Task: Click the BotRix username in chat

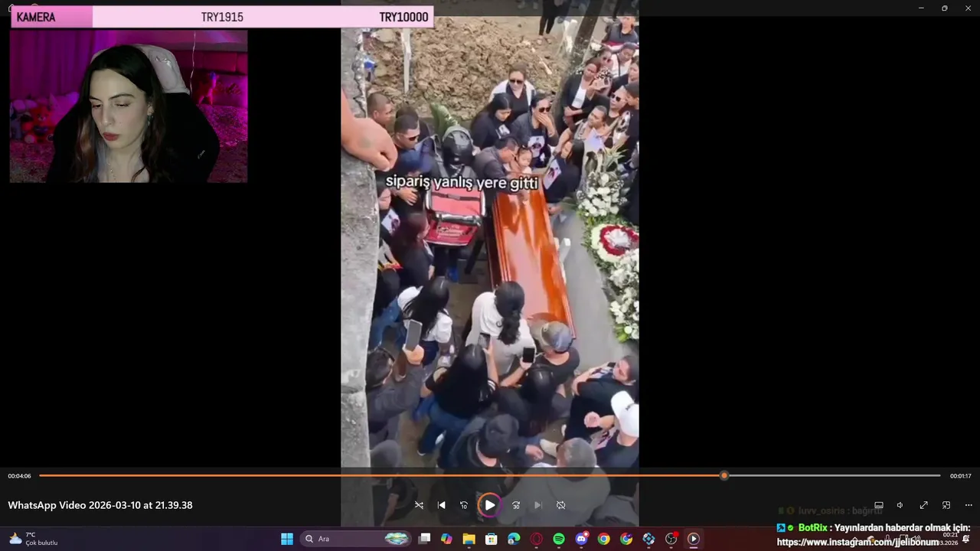Action: point(813,528)
